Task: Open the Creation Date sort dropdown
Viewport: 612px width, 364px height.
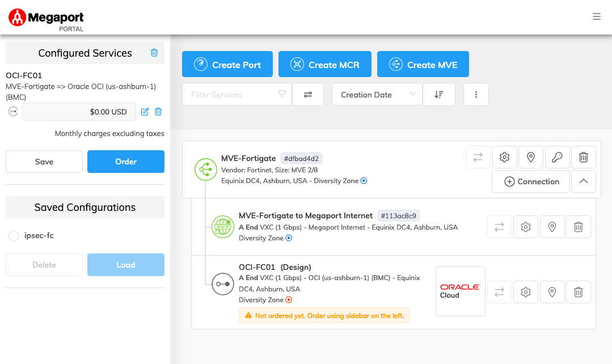Action: coord(377,95)
